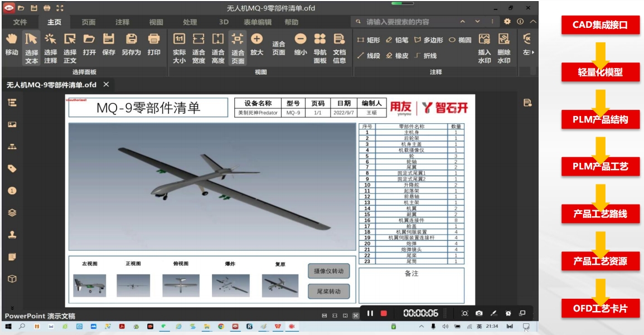Click 保存 in the ribbon

(x=108, y=45)
